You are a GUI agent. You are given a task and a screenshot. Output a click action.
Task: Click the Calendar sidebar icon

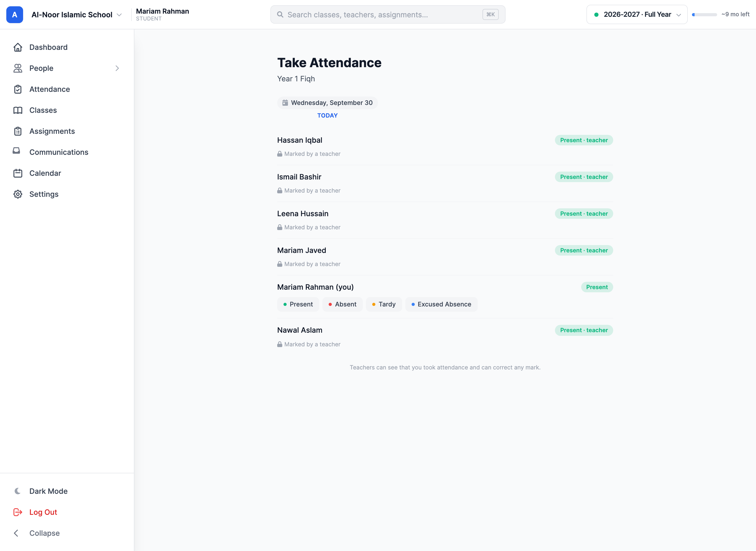click(x=18, y=173)
